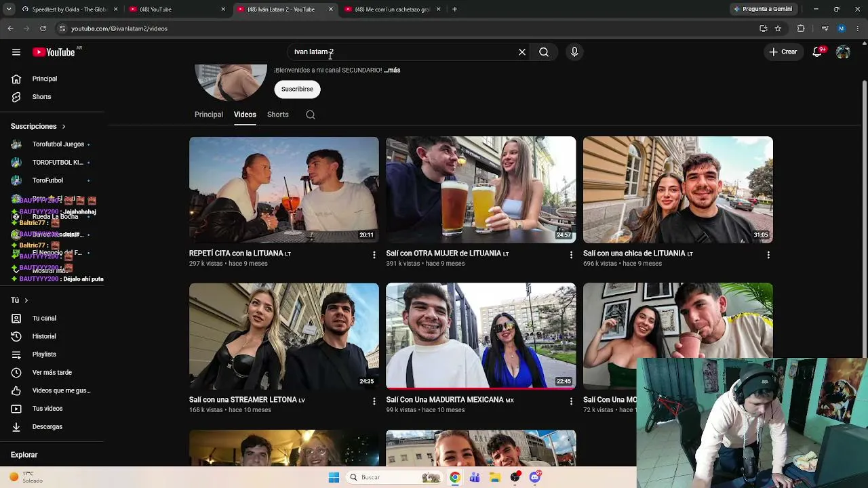The width and height of the screenshot is (868, 488).
Task: Open options menu for REPETÍ CITA video
Action: (x=374, y=255)
